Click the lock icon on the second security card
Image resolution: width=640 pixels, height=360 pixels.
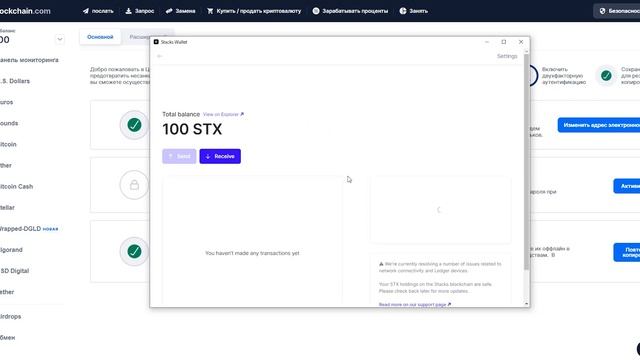click(134, 185)
